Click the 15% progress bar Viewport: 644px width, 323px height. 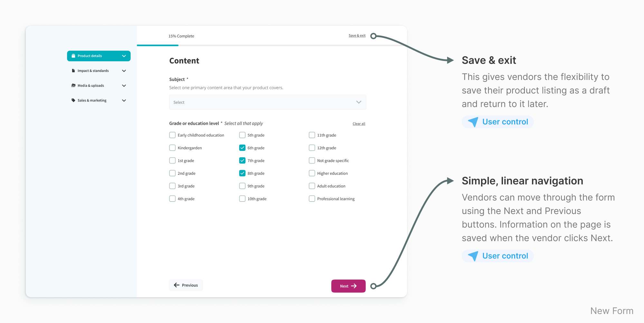158,45
